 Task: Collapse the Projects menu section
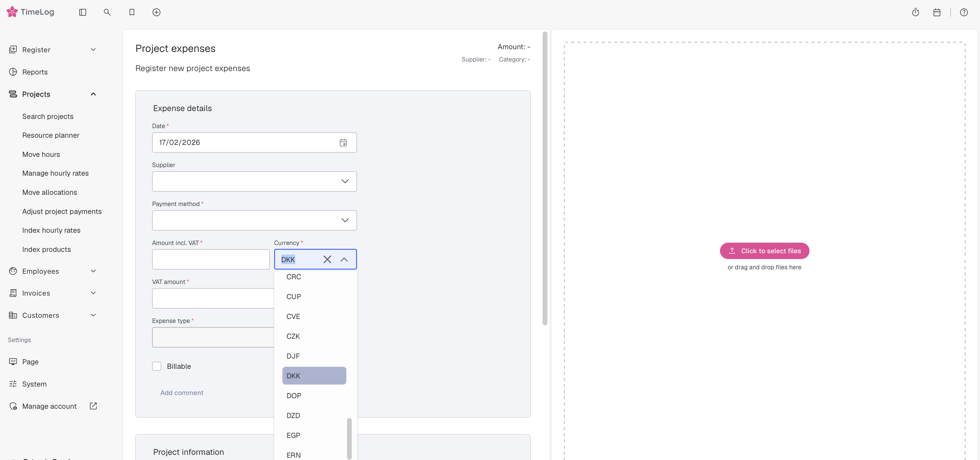coord(93,94)
